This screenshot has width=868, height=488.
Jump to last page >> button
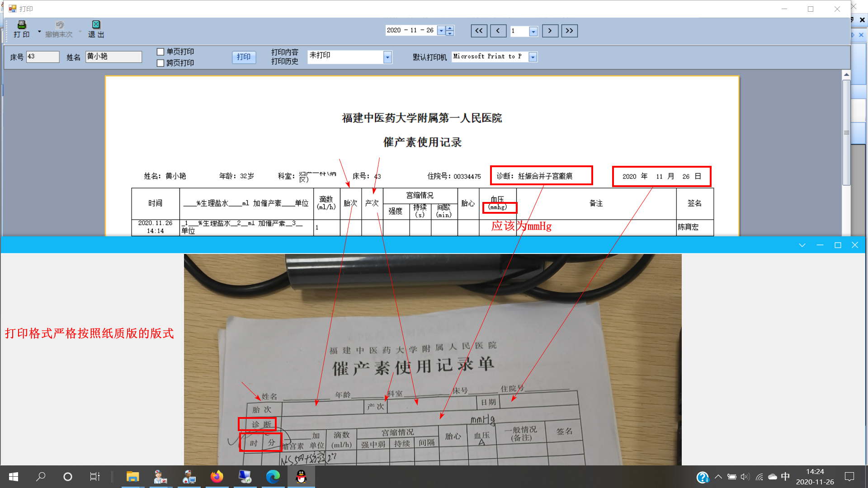(x=569, y=31)
